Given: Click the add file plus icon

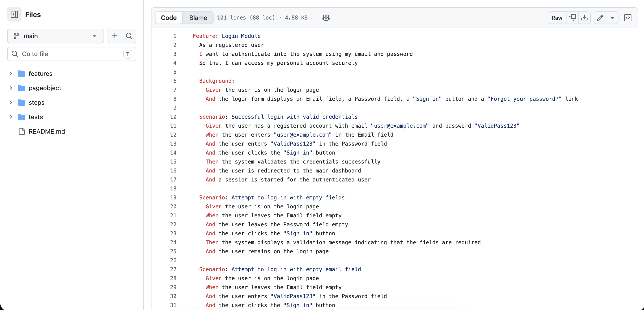Looking at the screenshot, I should 115,36.
